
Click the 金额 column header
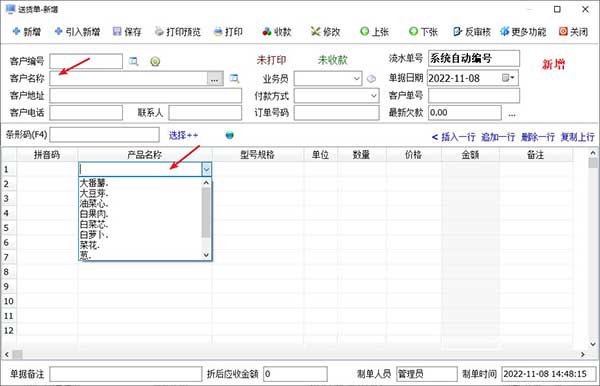[470, 155]
